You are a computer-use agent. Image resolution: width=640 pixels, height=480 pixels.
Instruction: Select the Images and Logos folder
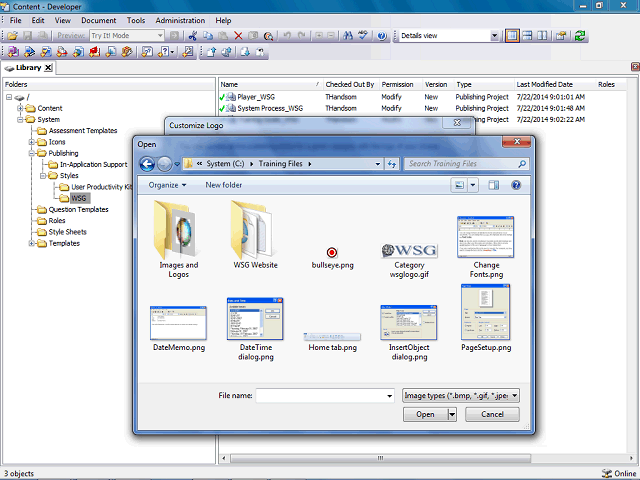point(178,240)
